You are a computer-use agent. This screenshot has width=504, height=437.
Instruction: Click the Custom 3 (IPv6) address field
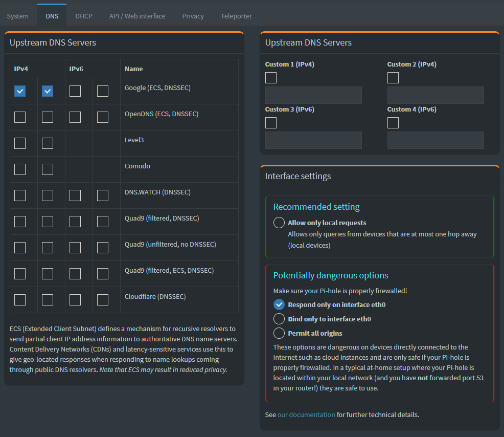313,140
